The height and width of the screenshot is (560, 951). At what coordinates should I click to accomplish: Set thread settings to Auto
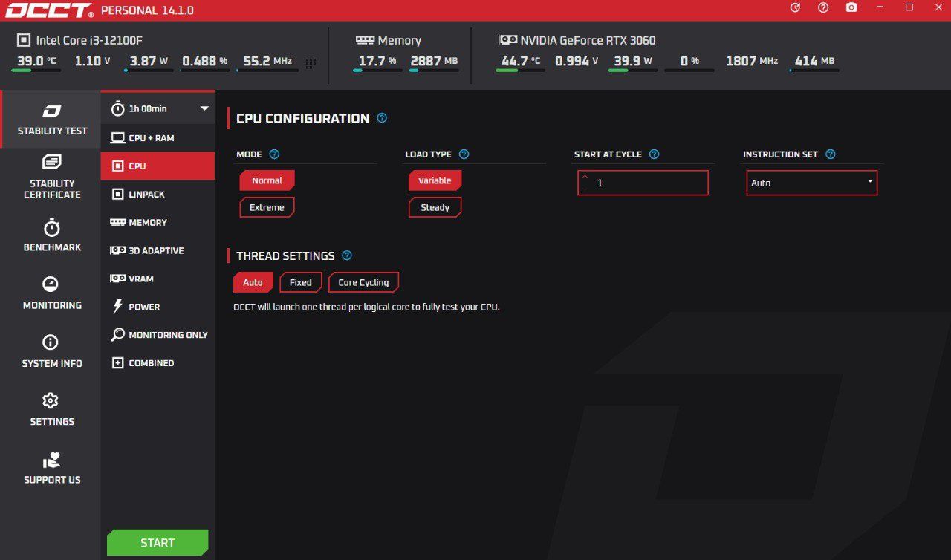pos(253,282)
